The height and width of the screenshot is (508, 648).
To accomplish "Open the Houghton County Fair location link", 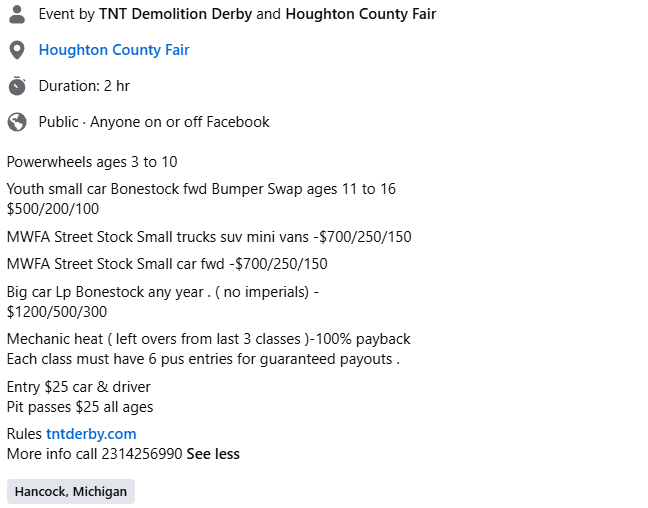I will (114, 50).
